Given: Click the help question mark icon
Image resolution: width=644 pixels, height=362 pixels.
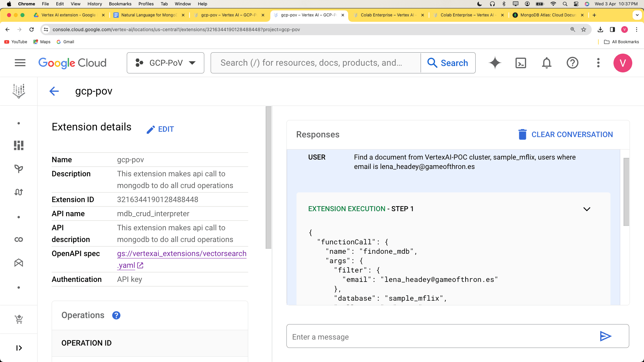Looking at the screenshot, I should pos(573,62).
